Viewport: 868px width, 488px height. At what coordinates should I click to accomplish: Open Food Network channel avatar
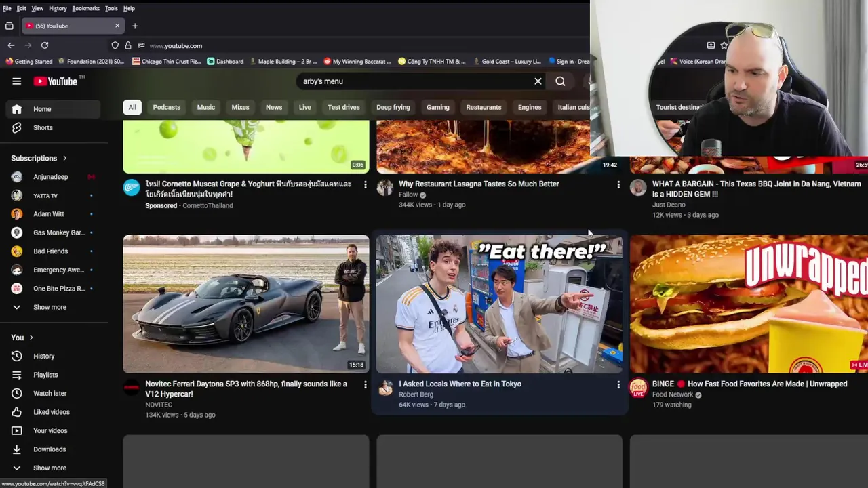(638, 388)
